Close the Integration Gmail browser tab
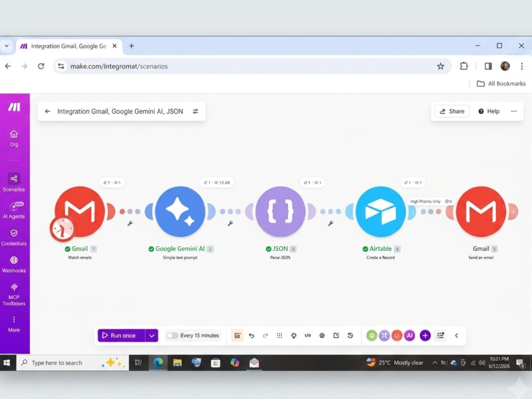Viewport: 532px width, 399px height. point(115,46)
